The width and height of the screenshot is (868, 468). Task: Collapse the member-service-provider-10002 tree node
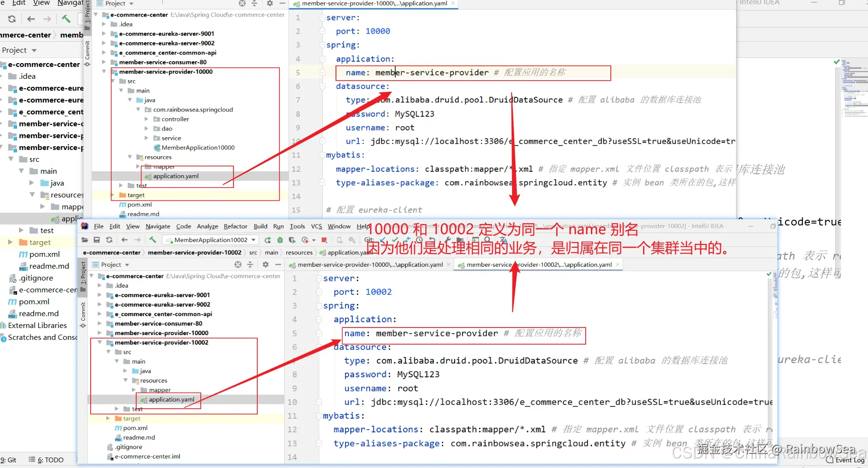pos(100,342)
